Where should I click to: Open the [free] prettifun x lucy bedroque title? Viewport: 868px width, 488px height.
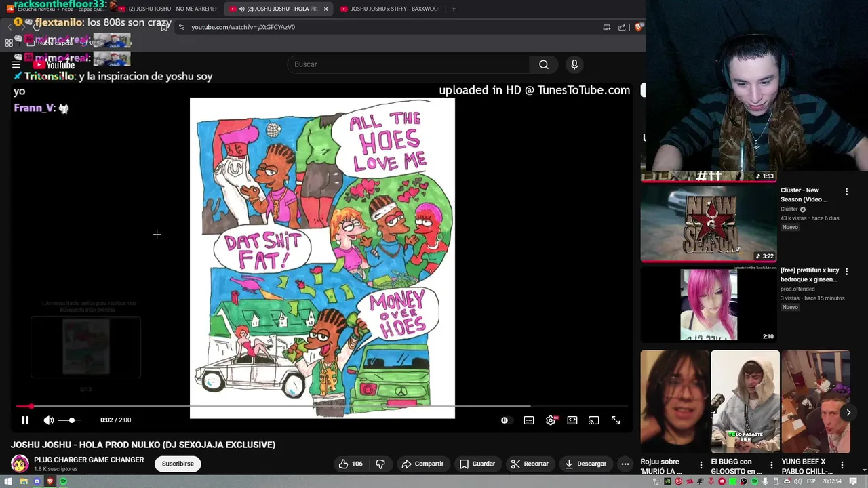click(x=810, y=274)
